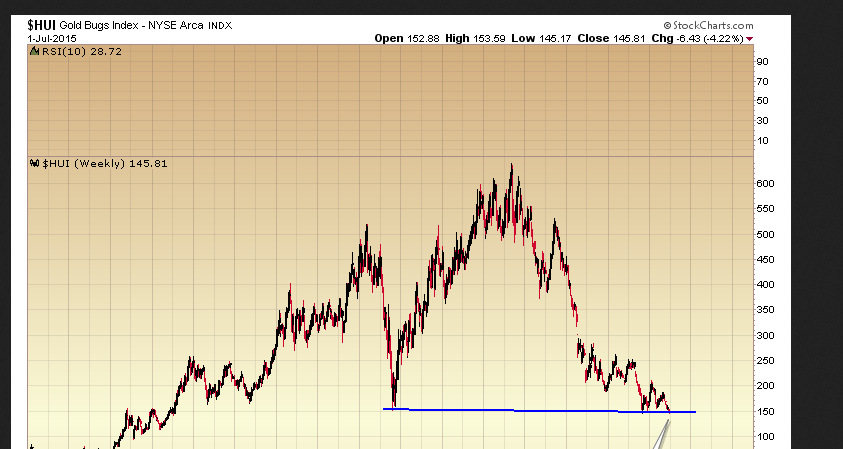This screenshot has width=843, height=449.
Task: Select the Close value 145.81 in the header
Action: click(x=628, y=39)
